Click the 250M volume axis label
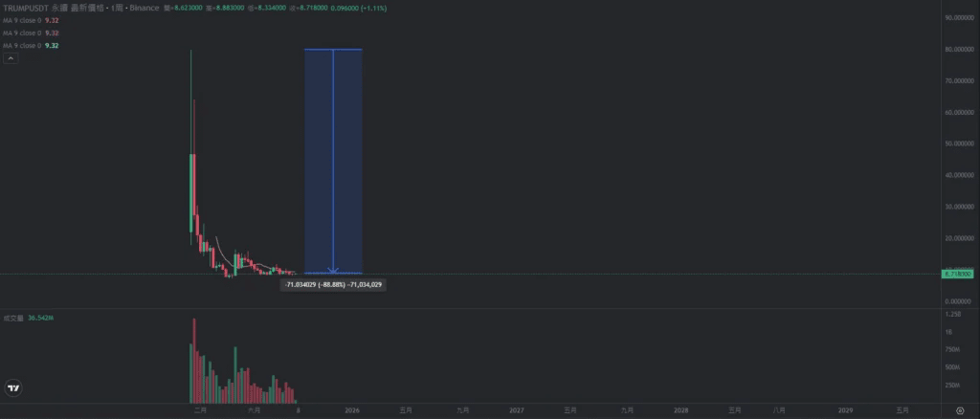The image size is (980, 419). pos(952,386)
